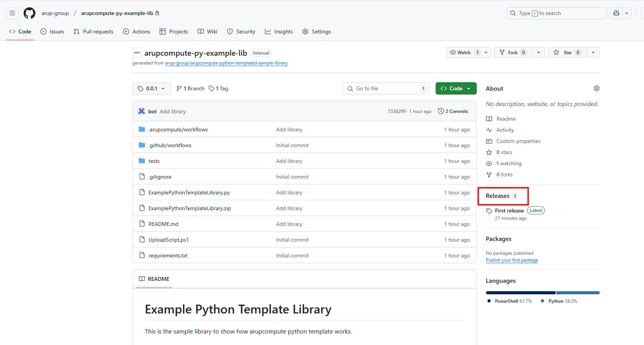Click the GitHub Octocat logo
Viewport: 644px width, 345px height.
point(29,13)
